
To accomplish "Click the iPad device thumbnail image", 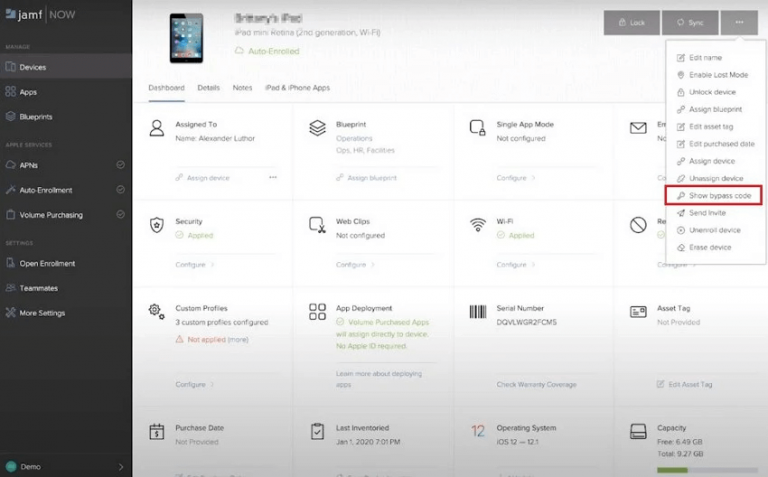I will (187, 36).
